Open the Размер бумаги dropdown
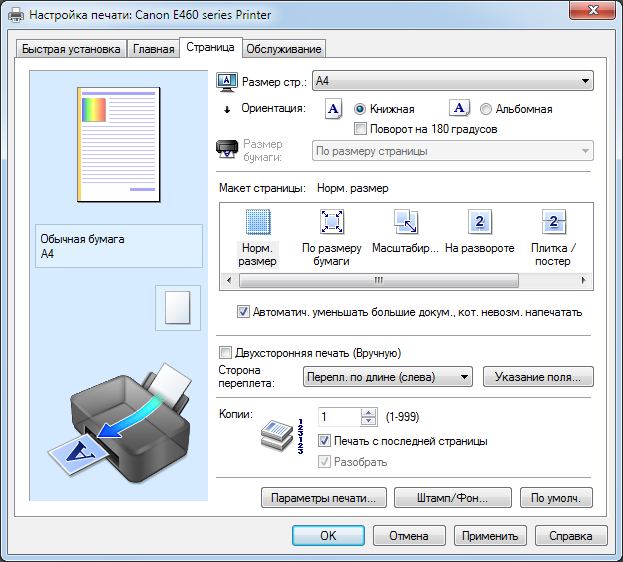 pos(453,151)
